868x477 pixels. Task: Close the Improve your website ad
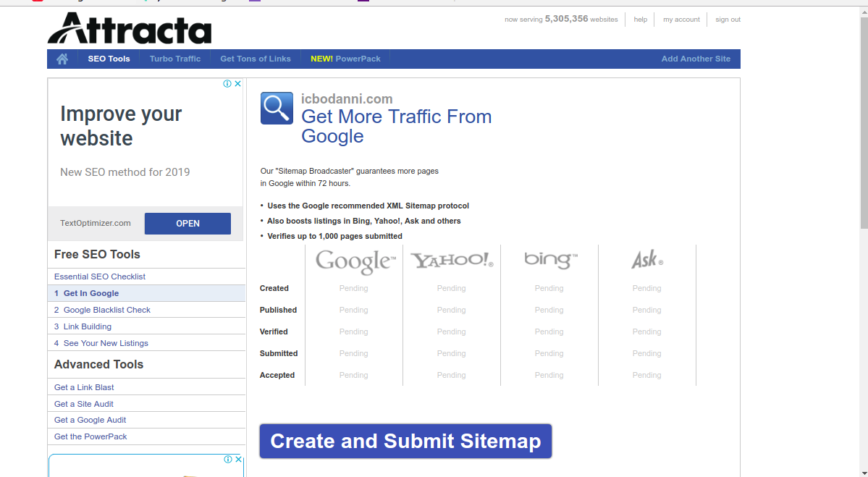point(238,83)
